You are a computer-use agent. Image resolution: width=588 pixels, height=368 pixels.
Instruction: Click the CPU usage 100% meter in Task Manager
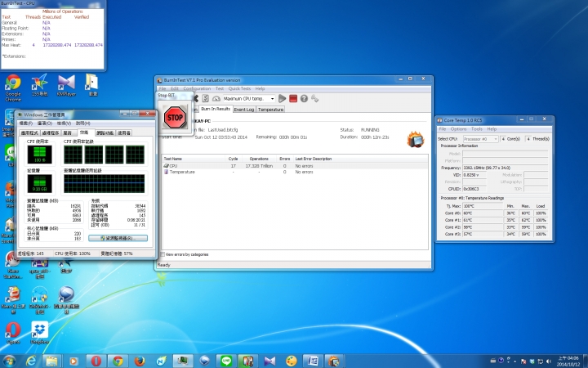pos(39,155)
